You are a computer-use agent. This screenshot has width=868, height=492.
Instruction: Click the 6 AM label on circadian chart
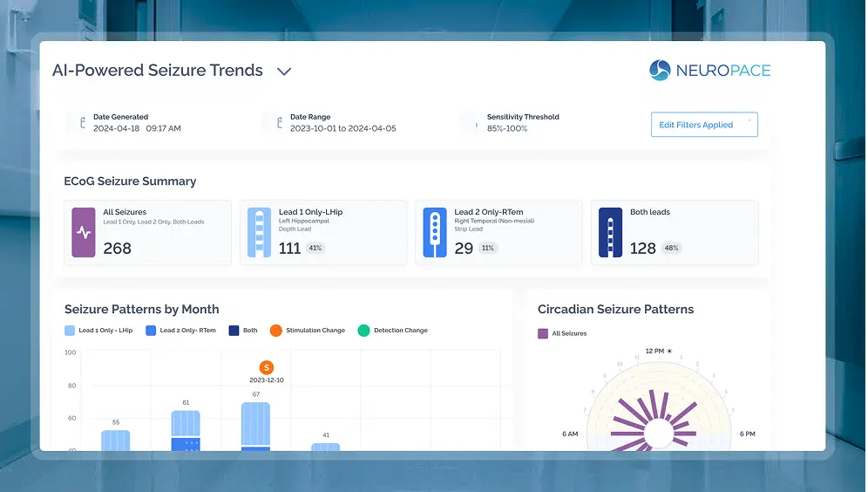point(570,434)
